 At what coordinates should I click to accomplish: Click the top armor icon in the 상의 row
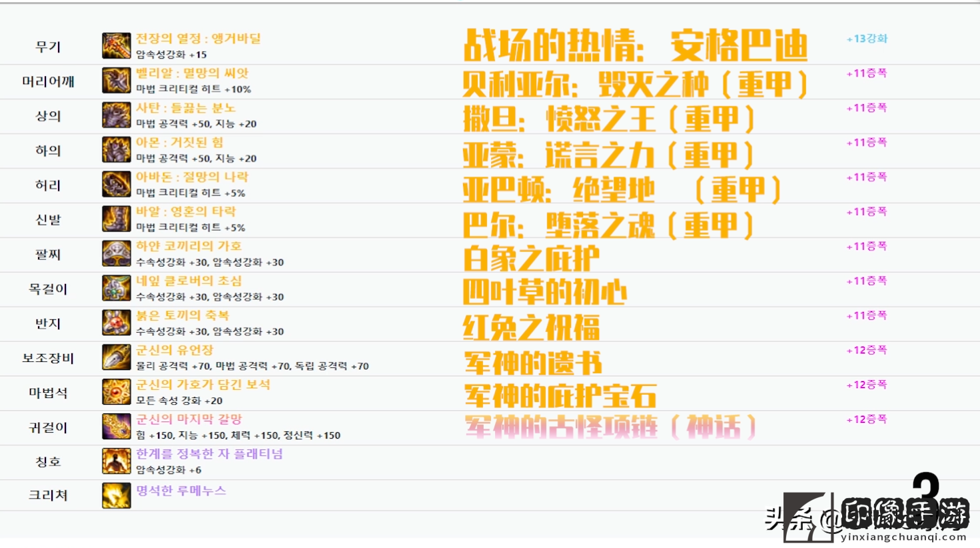[116, 115]
